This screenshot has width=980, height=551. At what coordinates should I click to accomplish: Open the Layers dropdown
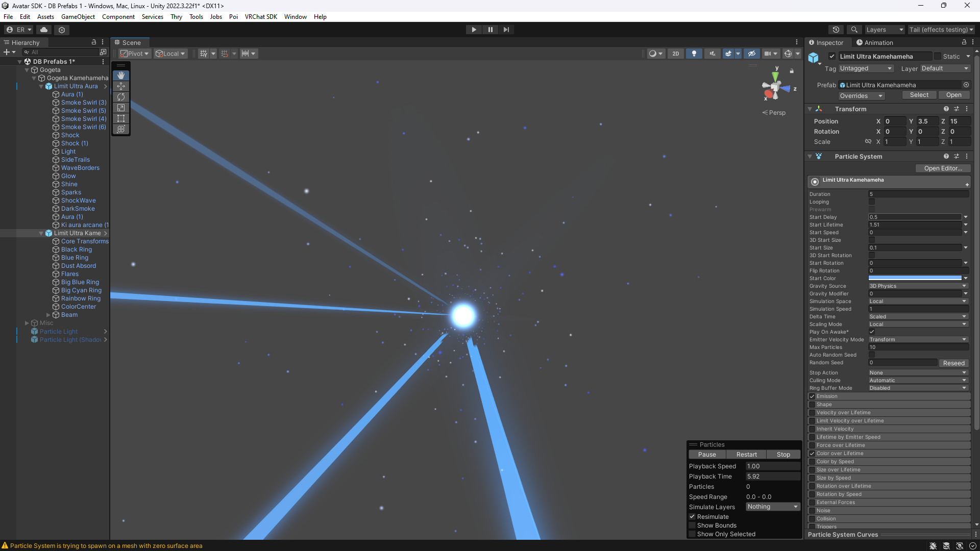[884, 30]
